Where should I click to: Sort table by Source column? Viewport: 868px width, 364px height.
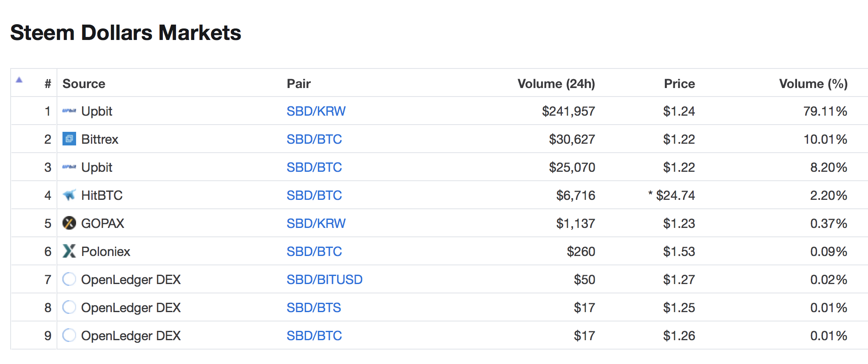coord(84,84)
